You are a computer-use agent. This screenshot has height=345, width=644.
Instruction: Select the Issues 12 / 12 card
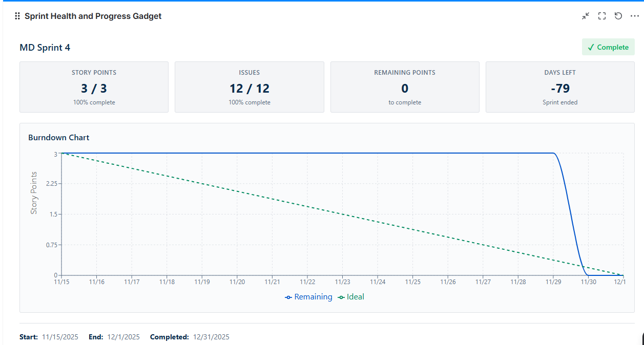tap(250, 87)
